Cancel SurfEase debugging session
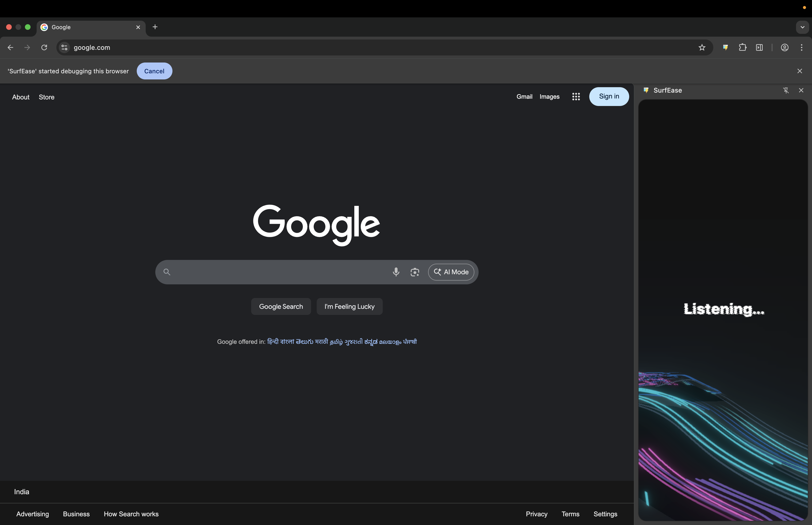Screen dimensions: 812x525 point(154,71)
